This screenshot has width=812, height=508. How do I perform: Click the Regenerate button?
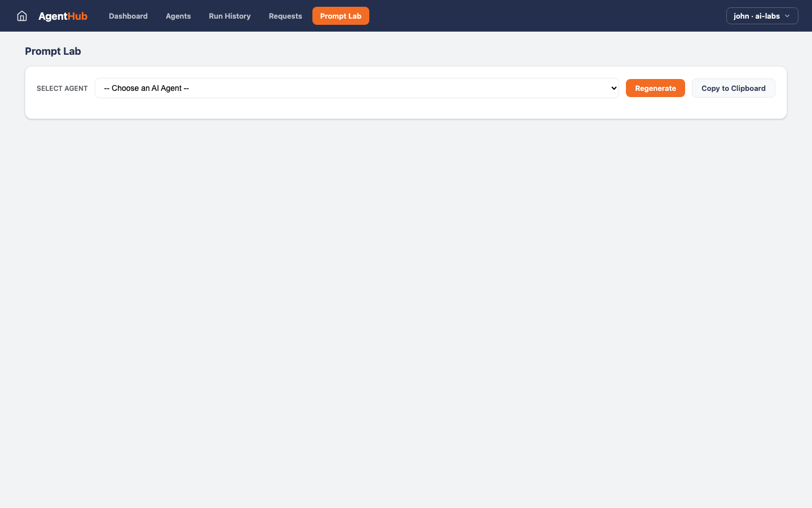(655, 88)
